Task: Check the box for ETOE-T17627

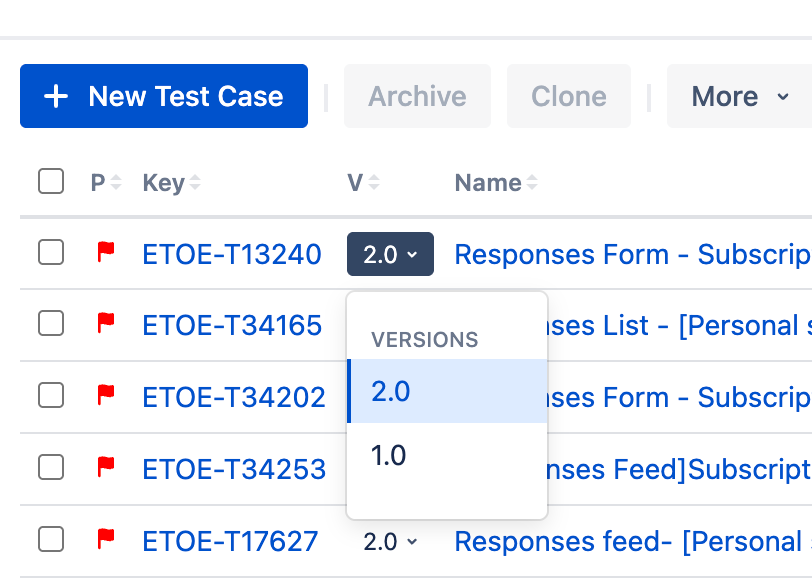Action: (x=51, y=539)
